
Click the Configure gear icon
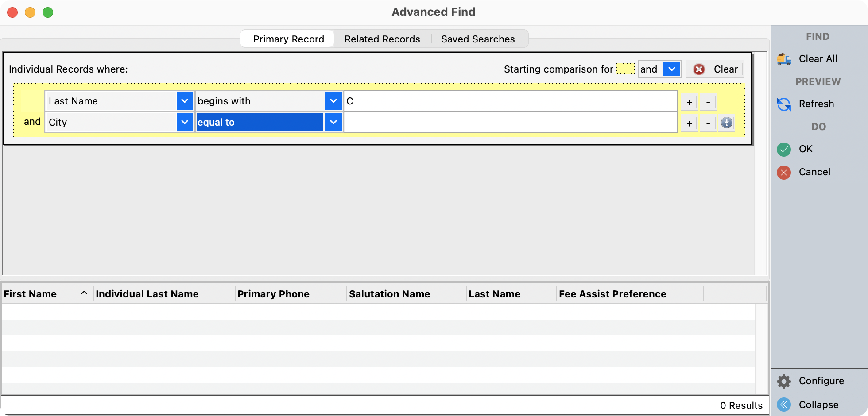(784, 381)
